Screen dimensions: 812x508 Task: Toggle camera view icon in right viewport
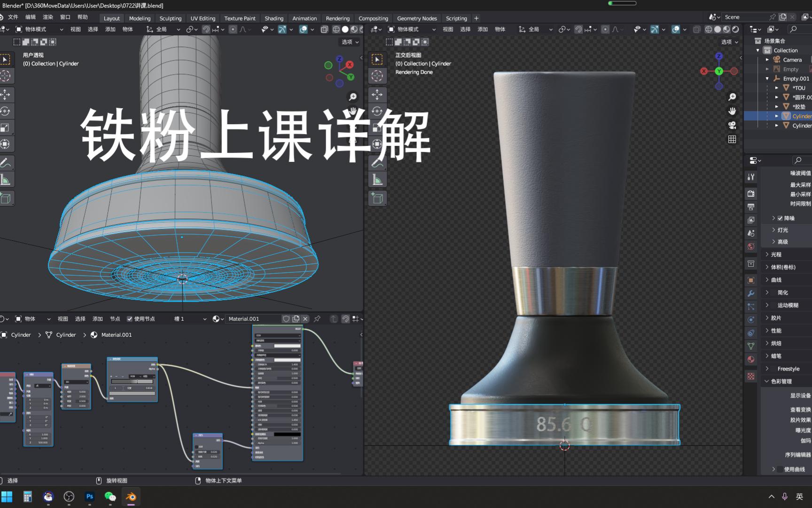[x=732, y=125]
